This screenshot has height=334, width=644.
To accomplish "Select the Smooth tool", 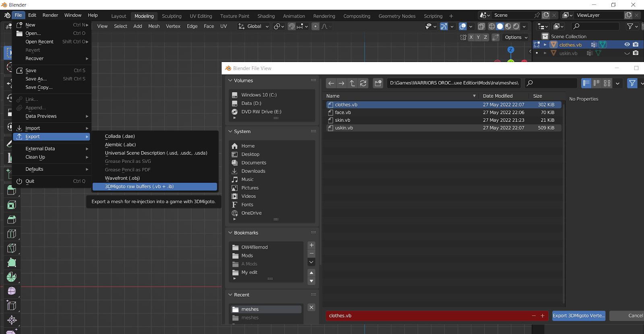I will coord(12,291).
